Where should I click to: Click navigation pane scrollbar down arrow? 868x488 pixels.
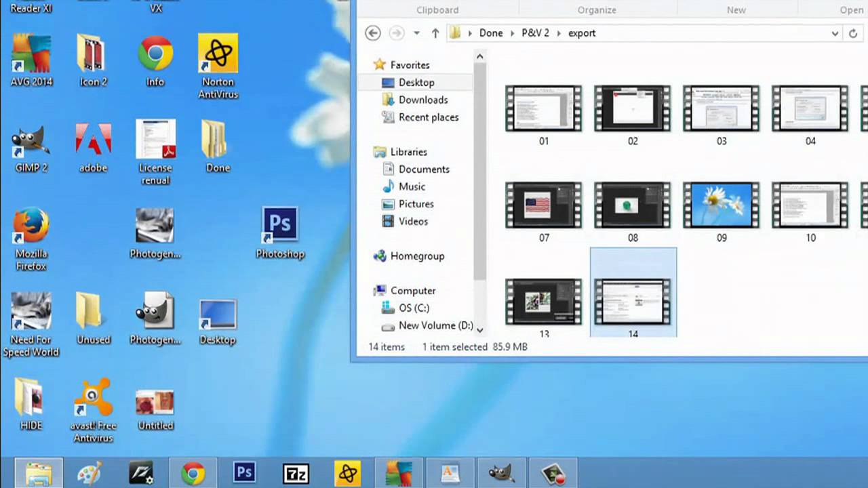point(479,330)
